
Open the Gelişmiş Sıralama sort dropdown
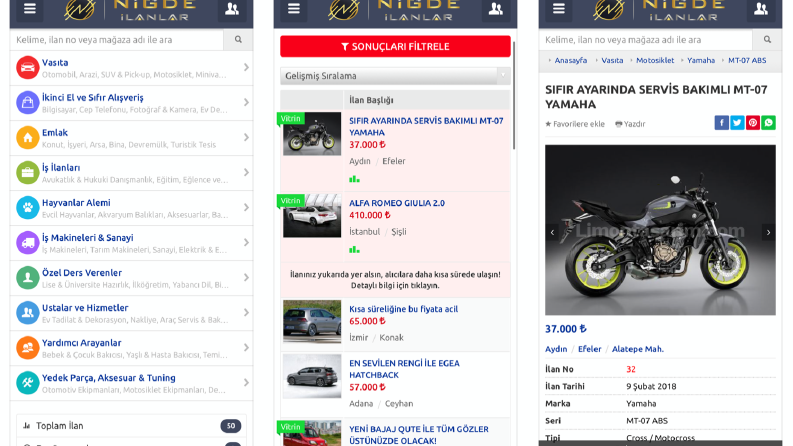coord(395,76)
